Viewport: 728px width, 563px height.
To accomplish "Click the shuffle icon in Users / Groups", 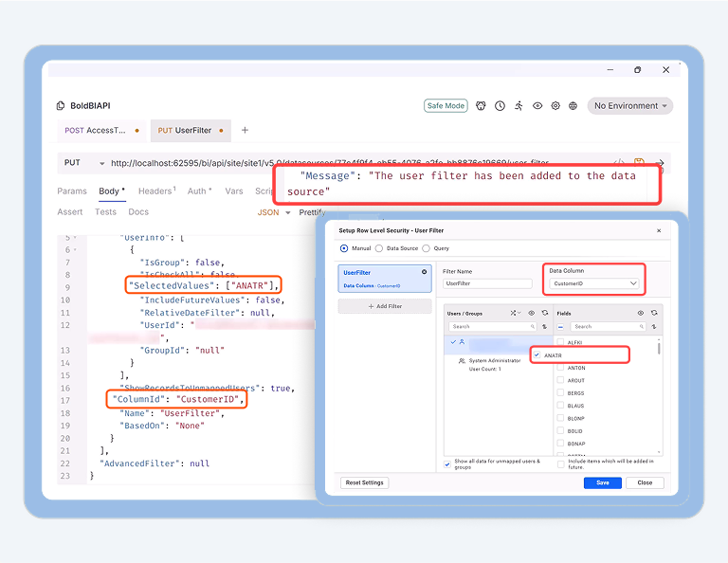I will (515, 313).
